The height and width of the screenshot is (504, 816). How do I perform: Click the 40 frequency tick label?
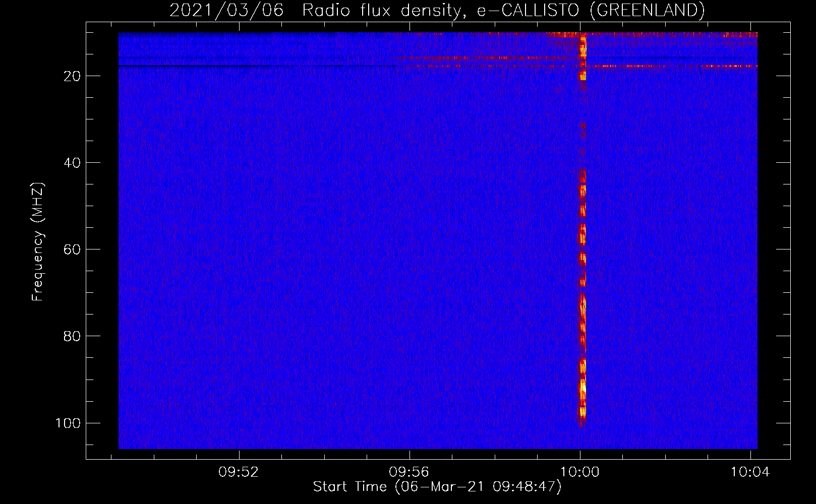72,163
